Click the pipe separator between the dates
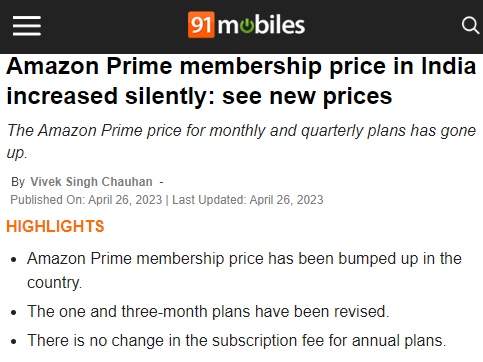Screen dimensions: 483x362 (x=167, y=200)
